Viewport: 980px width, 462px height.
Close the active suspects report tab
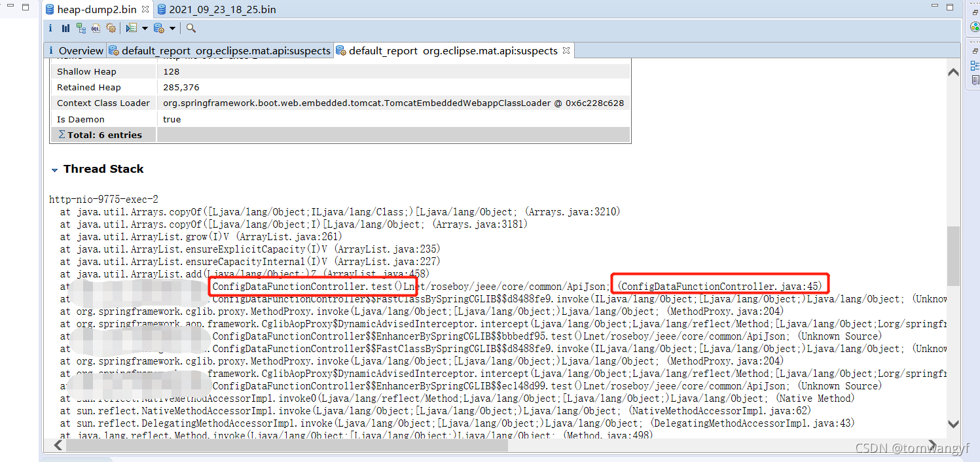click(x=566, y=50)
